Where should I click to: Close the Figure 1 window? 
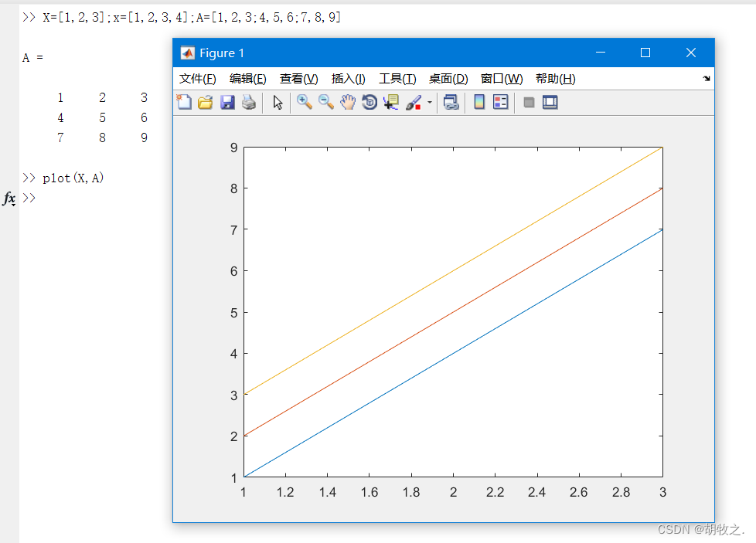coord(691,53)
